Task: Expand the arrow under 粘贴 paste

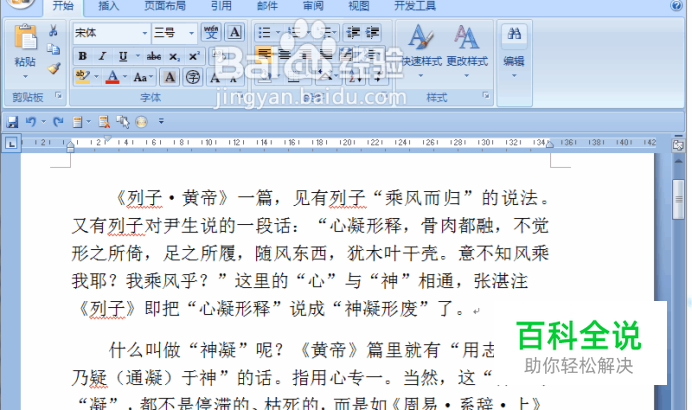Action: pos(25,76)
